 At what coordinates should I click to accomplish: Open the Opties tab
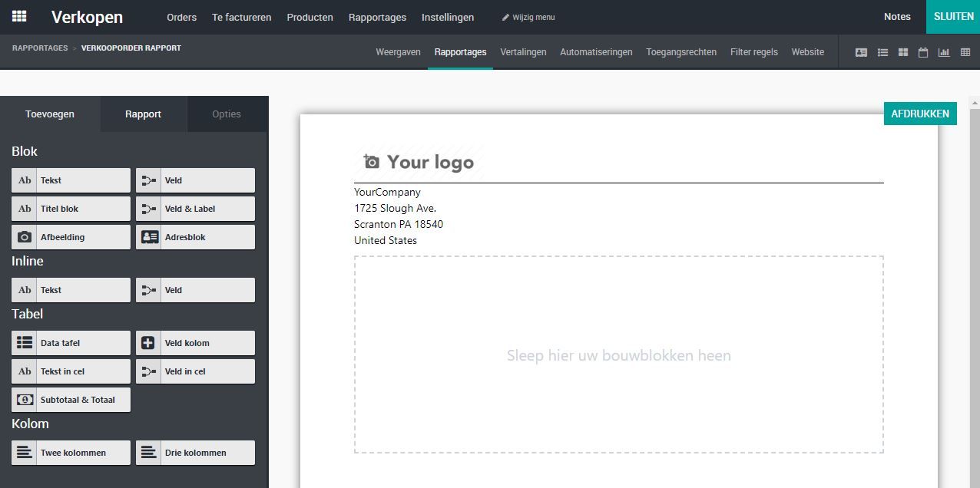click(x=227, y=114)
